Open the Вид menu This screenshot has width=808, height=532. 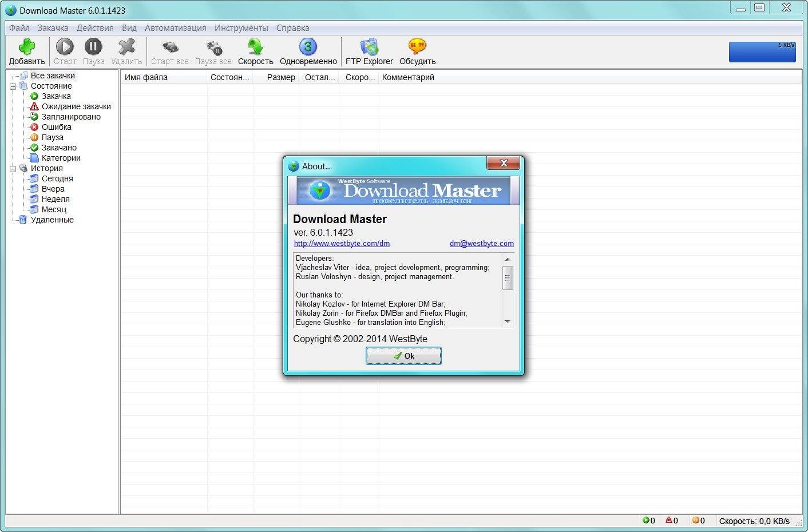(129, 28)
